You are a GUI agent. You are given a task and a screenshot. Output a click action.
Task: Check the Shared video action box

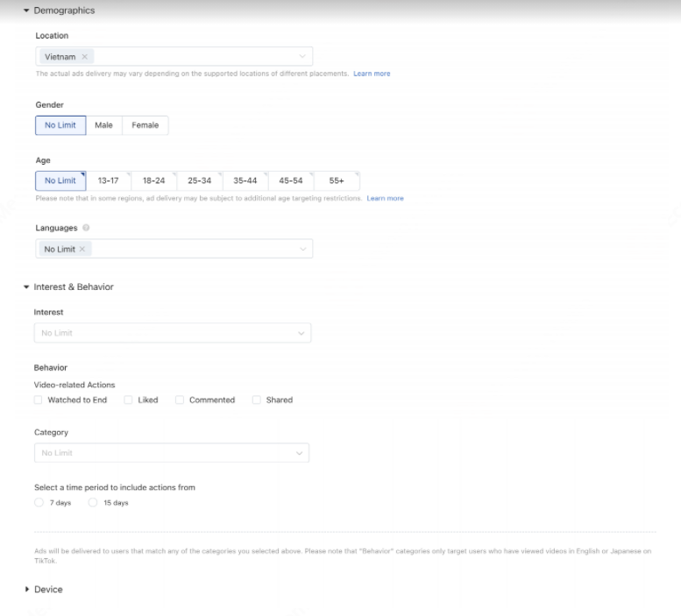coord(257,400)
